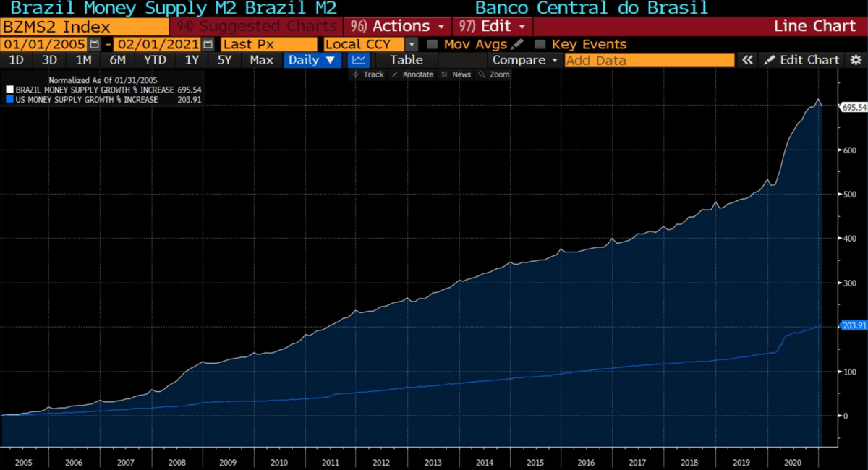Viewport: 868px width, 470px height.
Task: Collapse panel with double chevron icon
Action: (747, 60)
